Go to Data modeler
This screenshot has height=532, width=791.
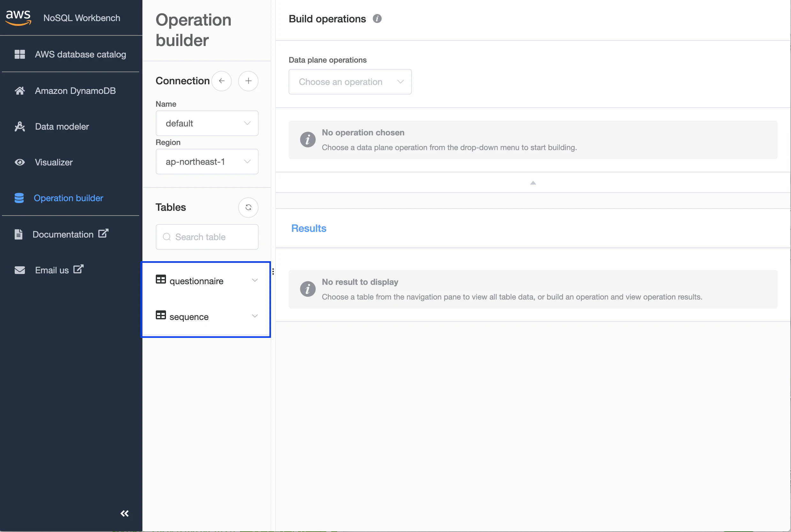(62, 126)
